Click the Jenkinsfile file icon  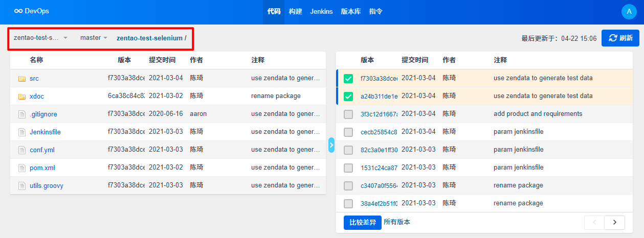coord(21,132)
